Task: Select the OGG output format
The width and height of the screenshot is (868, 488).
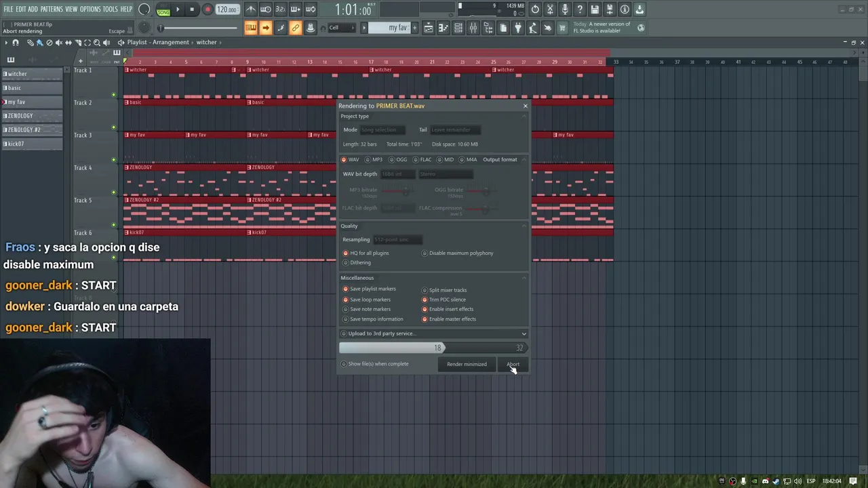Action: 398,160
